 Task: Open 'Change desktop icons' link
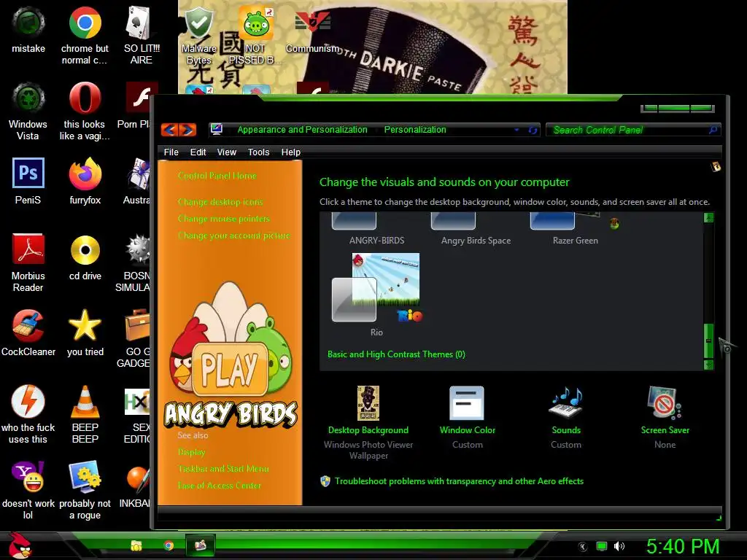point(220,202)
